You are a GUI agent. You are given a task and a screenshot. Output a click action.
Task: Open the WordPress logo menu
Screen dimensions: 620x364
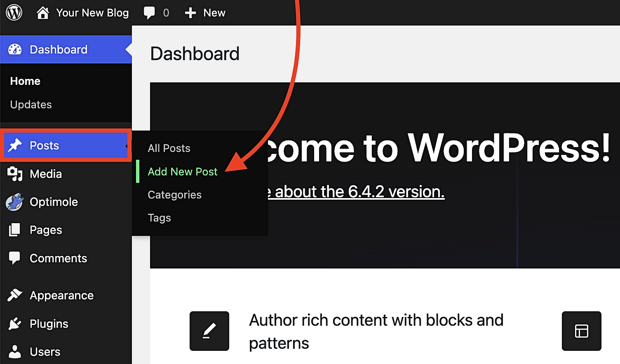pos(14,12)
